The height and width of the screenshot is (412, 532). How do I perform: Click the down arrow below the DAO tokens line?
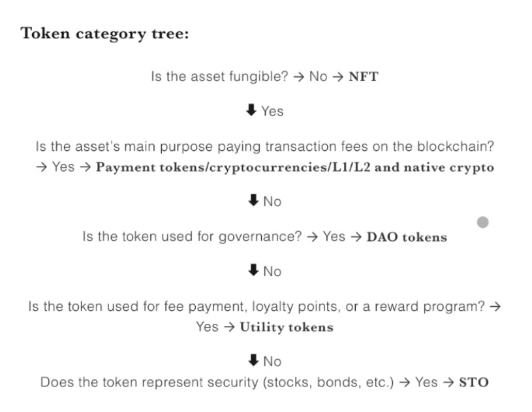[x=253, y=272]
